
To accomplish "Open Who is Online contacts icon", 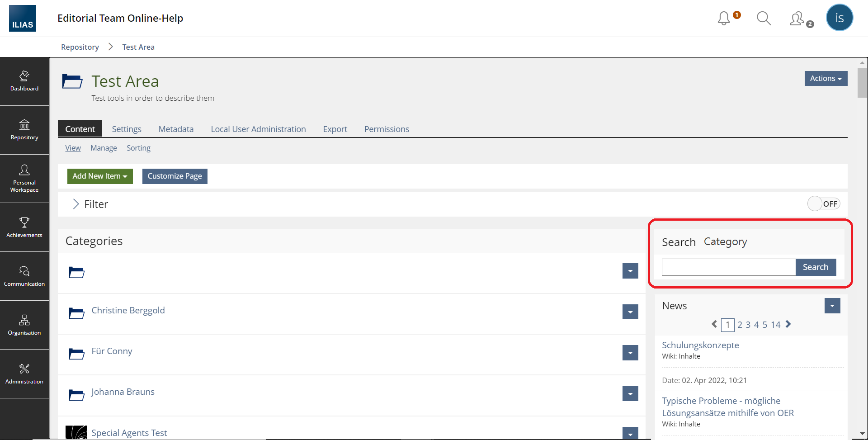I will click(797, 19).
